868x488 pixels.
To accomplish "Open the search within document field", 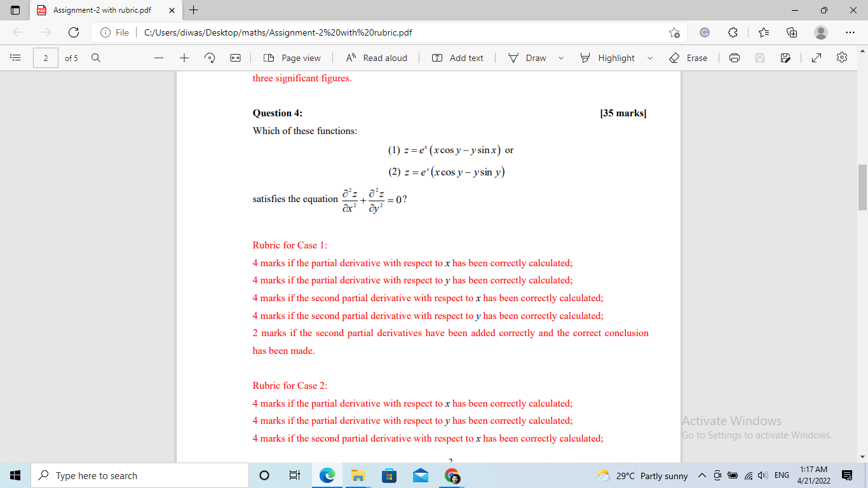I will click(95, 57).
